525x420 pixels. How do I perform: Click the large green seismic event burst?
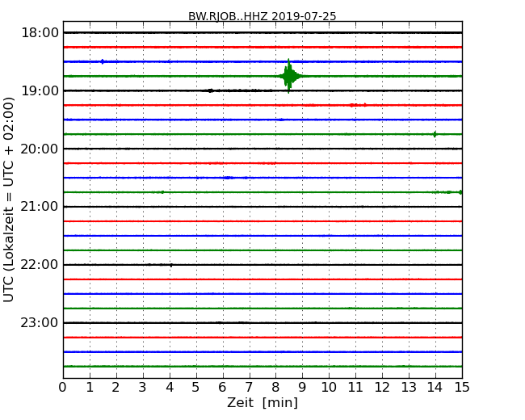(x=288, y=76)
